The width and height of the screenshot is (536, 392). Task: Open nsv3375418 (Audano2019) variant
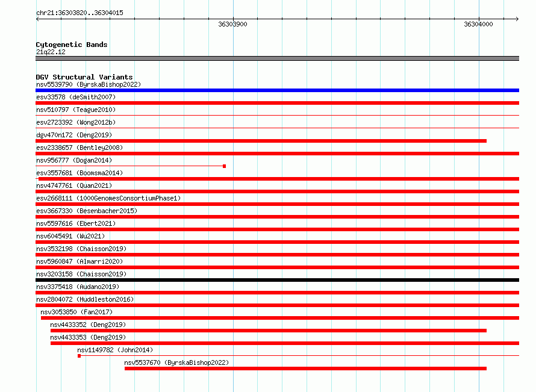point(78,287)
